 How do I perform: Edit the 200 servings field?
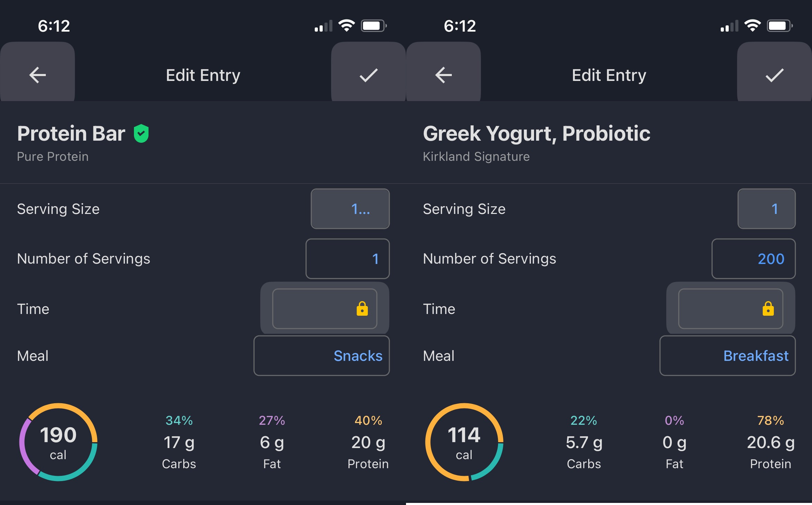click(754, 259)
